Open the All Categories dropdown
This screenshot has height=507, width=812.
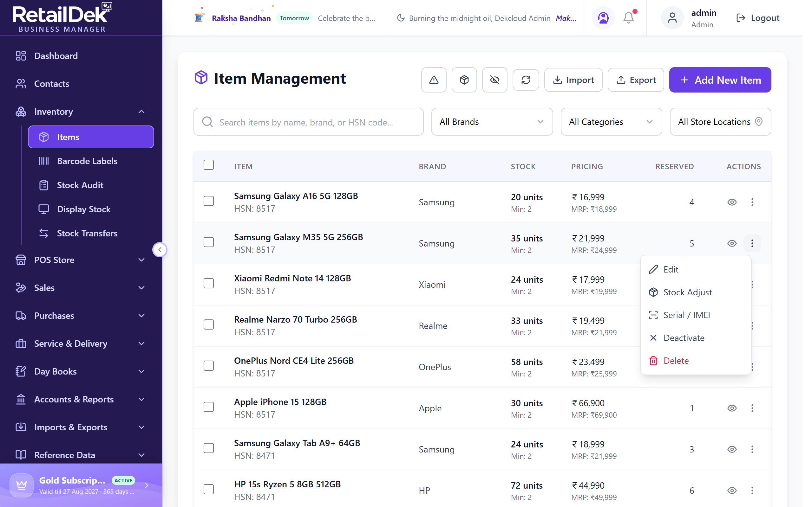(611, 122)
